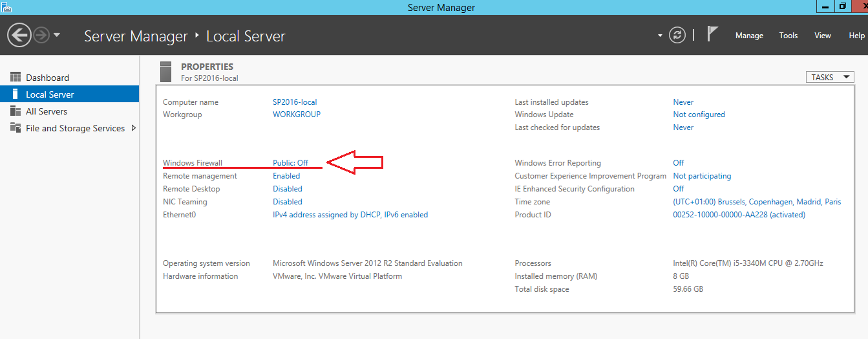The height and width of the screenshot is (339, 868).
Task: Click Windows Error Reporting Off link
Action: 679,163
